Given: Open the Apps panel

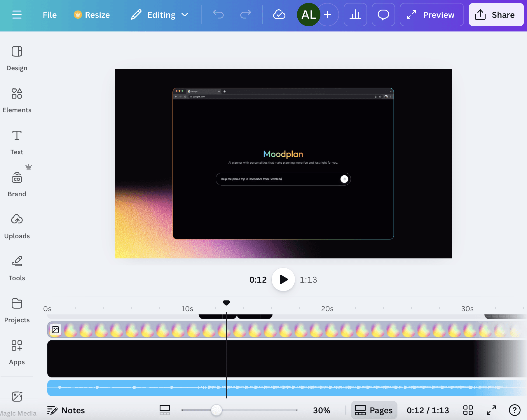Looking at the screenshot, I should point(17,353).
